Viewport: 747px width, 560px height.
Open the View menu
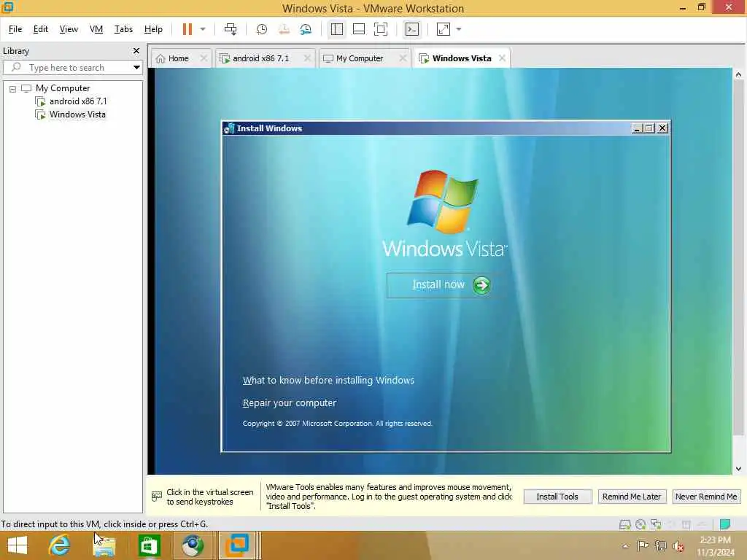click(69, 29)
